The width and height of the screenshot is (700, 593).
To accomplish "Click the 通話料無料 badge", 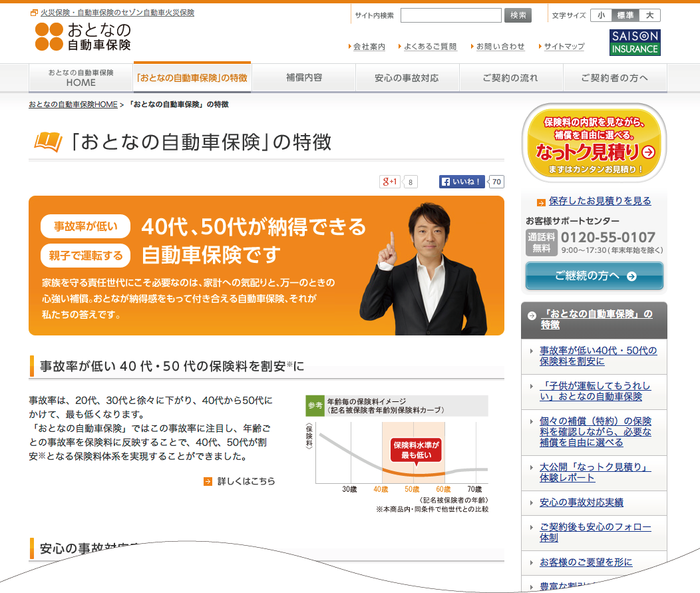I will (542, 242).
